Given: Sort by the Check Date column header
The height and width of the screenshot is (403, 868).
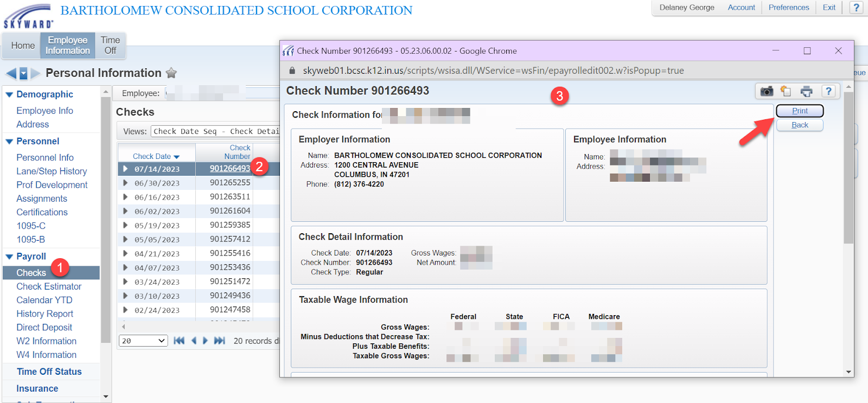Looking at the screenshot, I should point(156,156).
